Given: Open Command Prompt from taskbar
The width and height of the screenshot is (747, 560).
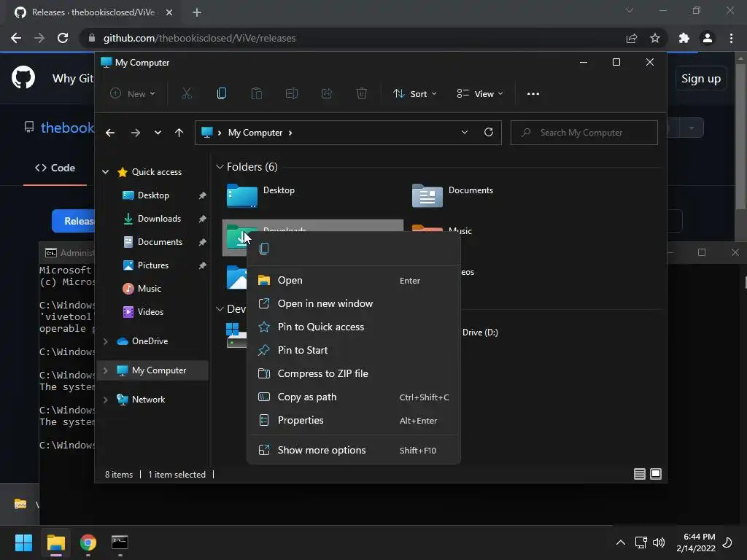Looking at the screenshot, I should 120,542.
